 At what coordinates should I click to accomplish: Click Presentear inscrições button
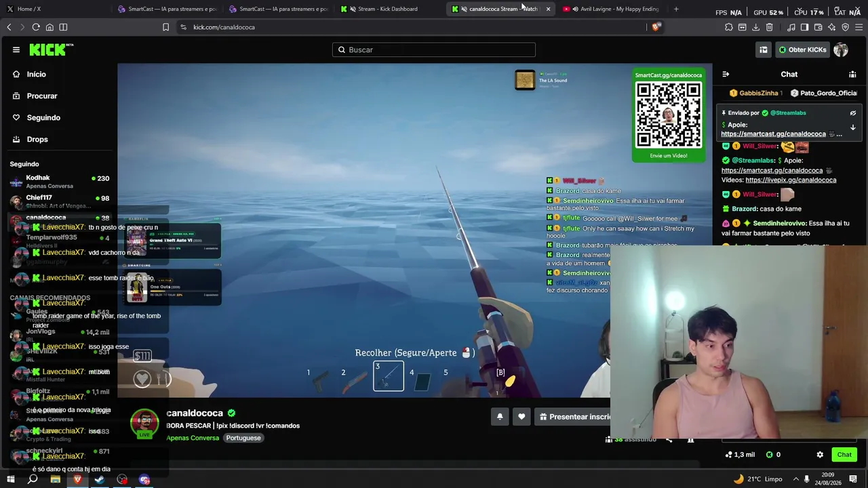click(x=575, y=417)
